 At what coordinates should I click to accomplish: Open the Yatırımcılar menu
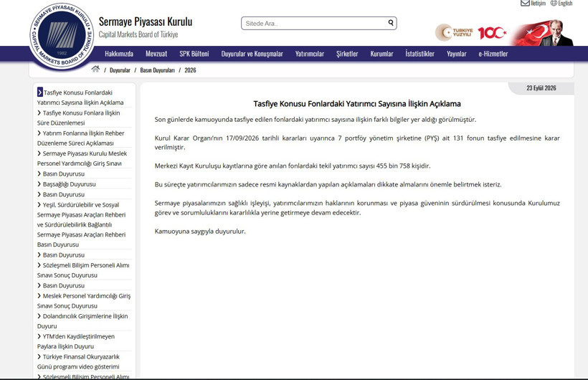(x=309, y=54)
